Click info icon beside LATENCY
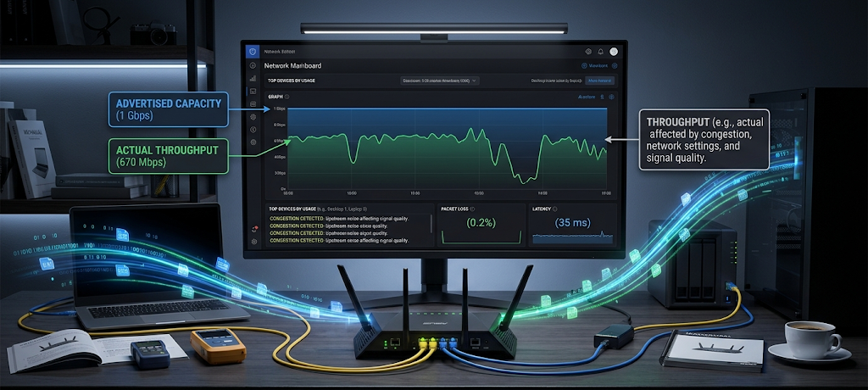The image size is (868, 390). (554, 209)
